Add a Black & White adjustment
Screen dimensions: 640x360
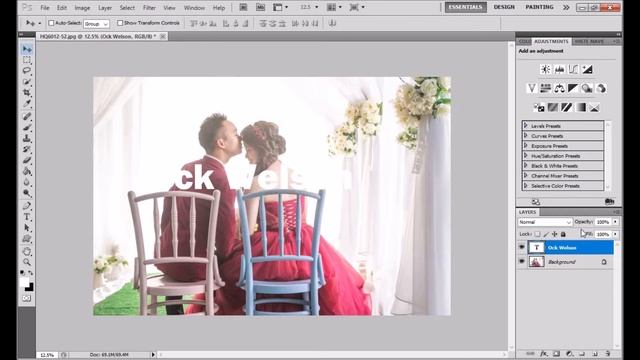point(573,88)
